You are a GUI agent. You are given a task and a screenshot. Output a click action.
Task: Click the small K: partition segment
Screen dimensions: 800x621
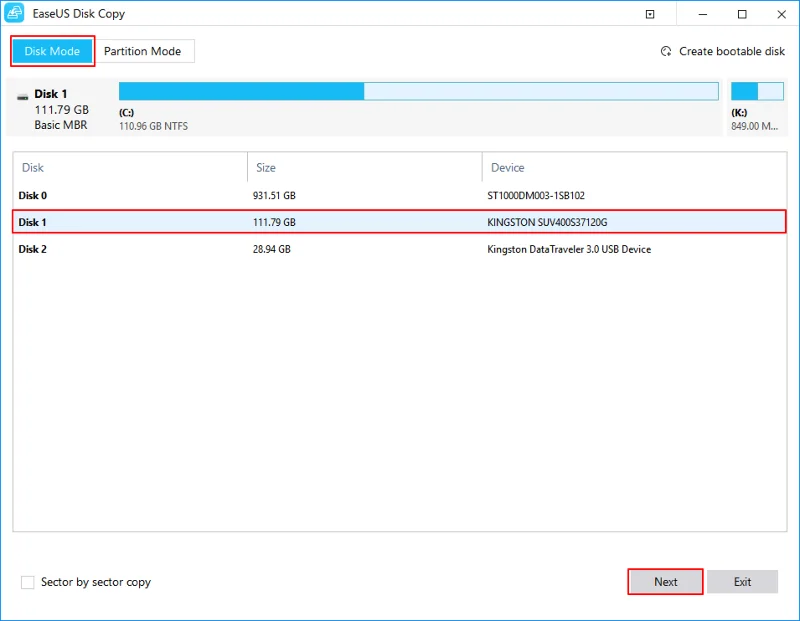coord(756,91)
